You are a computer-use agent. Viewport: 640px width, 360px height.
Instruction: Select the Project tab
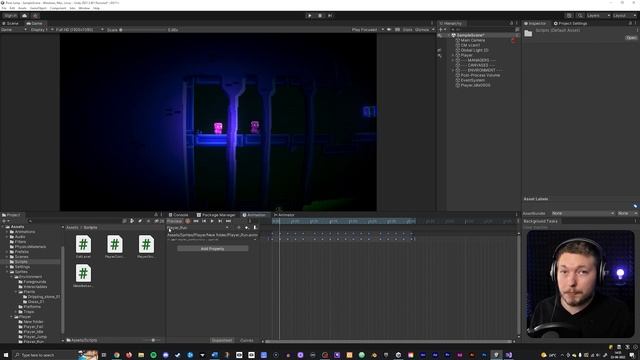pyautogui.click(x=11, y=215)
